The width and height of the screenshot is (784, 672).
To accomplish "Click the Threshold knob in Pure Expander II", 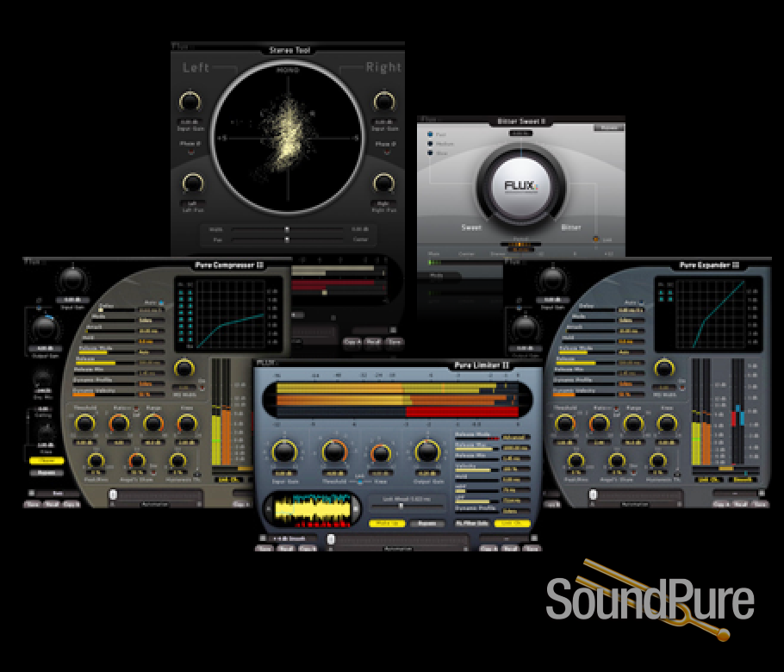I will [x=565, y=424].
